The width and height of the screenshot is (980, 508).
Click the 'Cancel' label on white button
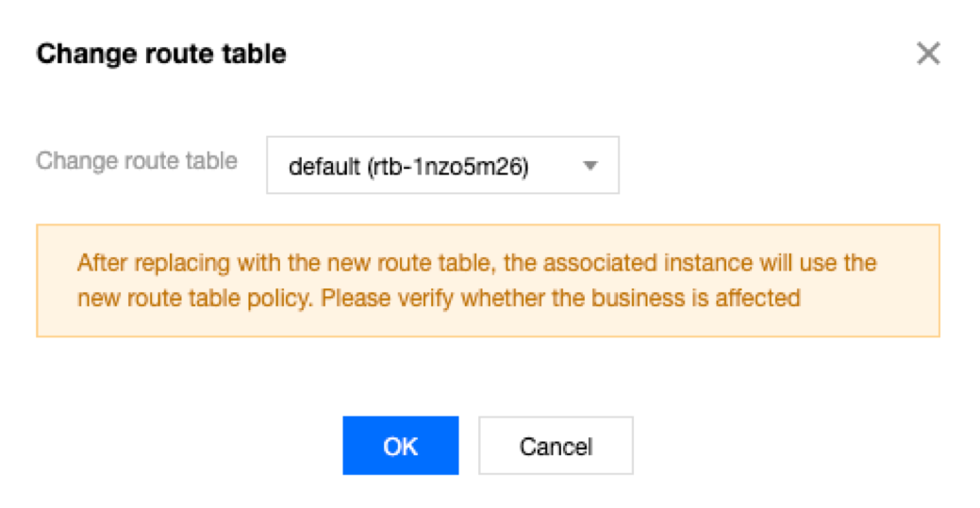coord(556,447)
